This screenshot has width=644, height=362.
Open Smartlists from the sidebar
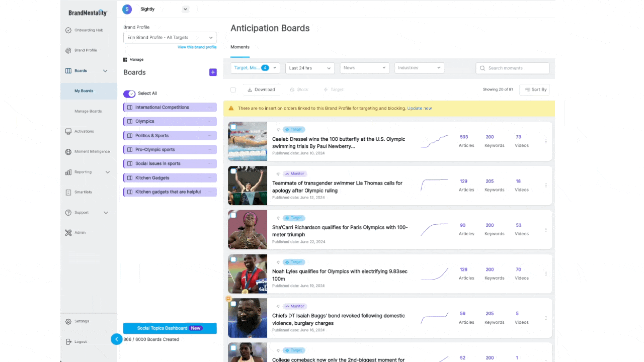(82, 192)
